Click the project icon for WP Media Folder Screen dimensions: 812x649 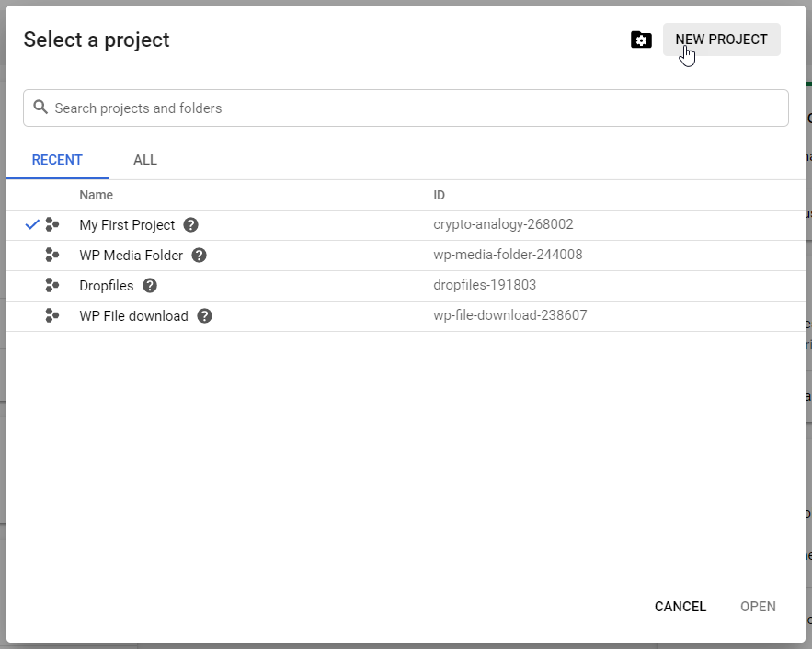tap(52, 256)
